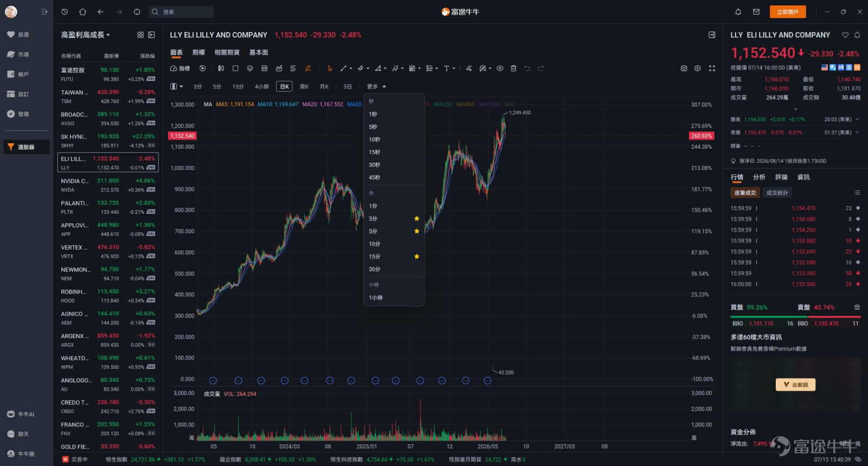Go to home via the house icon
Viewport: 868px width, 466px height.
[82, 11]
